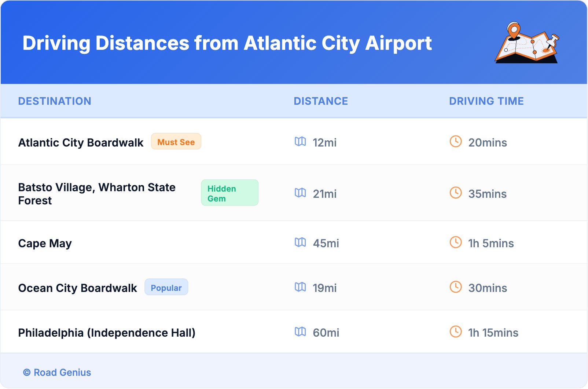Click the map illustration in header
Screen dimensions: 588x389
point(527,43)
